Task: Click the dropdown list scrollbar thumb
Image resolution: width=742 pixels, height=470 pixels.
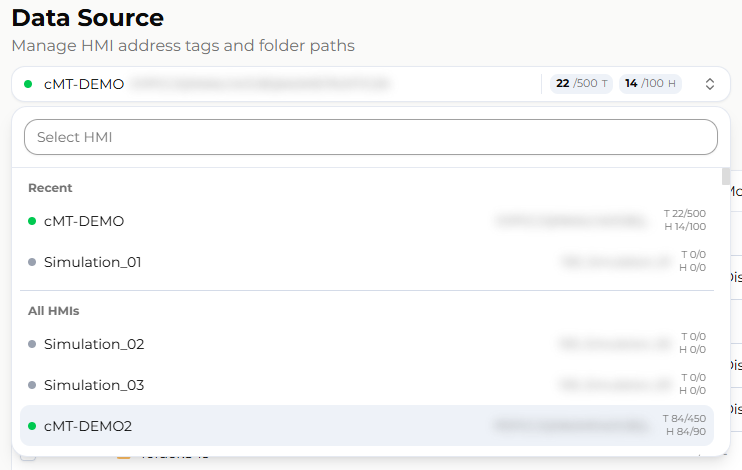Action: [726, 177]
